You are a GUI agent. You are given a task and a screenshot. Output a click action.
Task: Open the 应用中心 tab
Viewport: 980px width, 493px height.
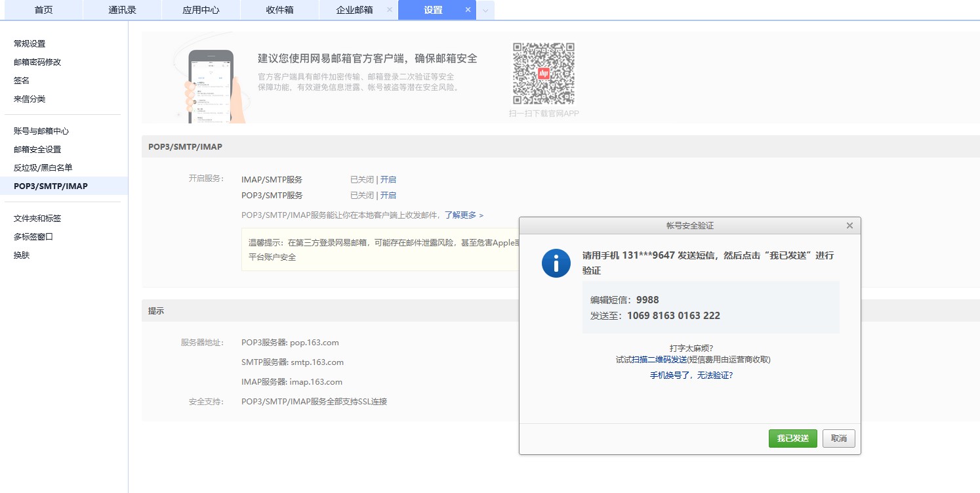[201, 10]
